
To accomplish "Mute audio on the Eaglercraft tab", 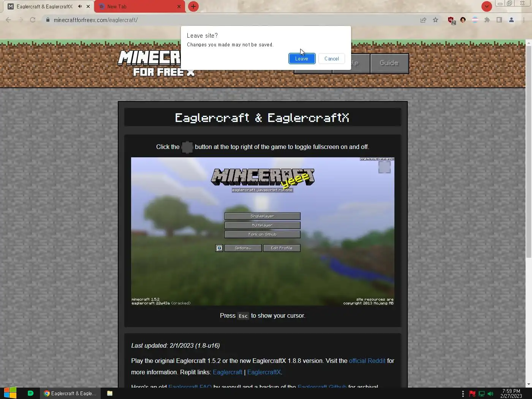I will tap(80, 6).
